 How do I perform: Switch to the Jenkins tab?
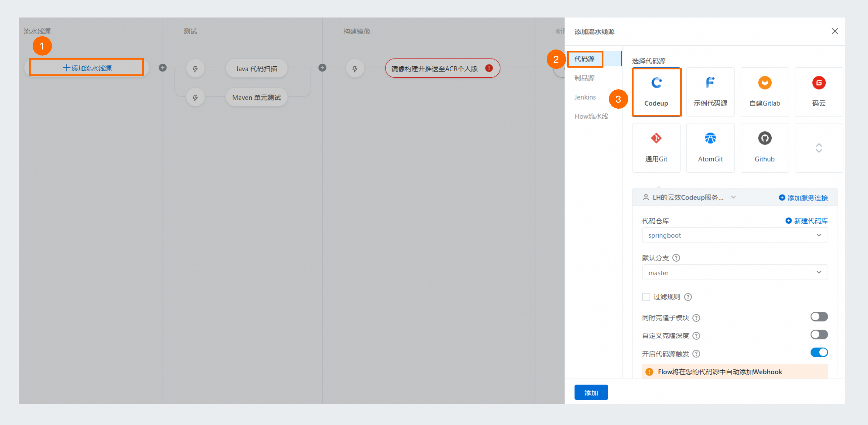pos(585,97)
